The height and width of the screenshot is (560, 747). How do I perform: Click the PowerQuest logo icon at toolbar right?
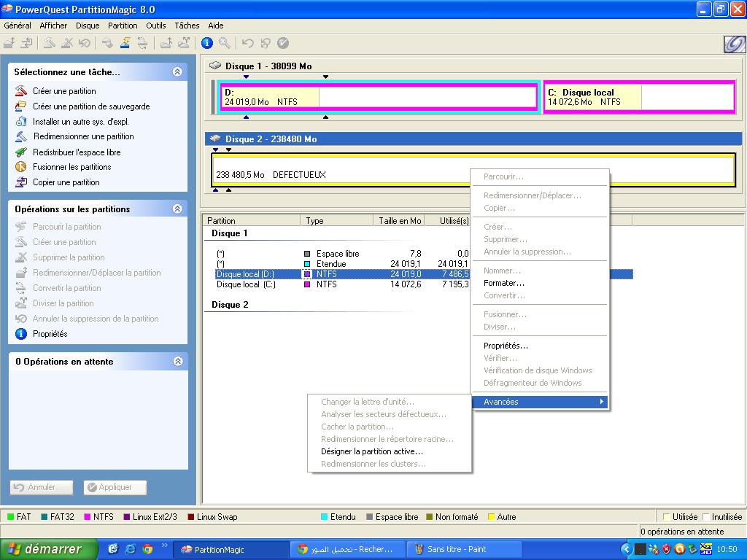[x=734, y=44]
